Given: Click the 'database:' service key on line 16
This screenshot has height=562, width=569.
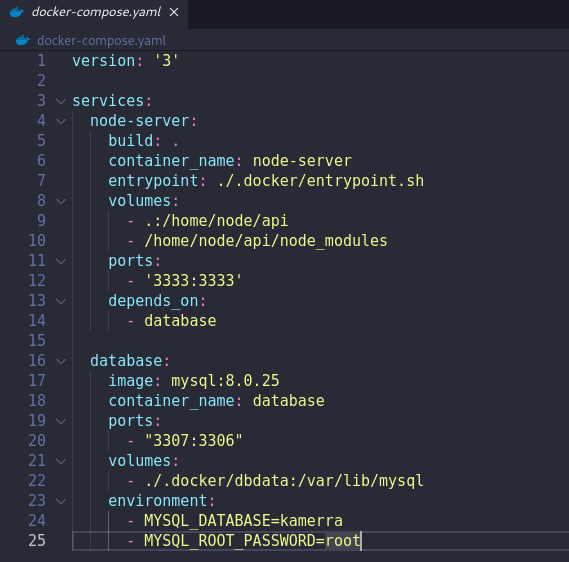Looking at the screenshot, I should (x=130, y=361).
